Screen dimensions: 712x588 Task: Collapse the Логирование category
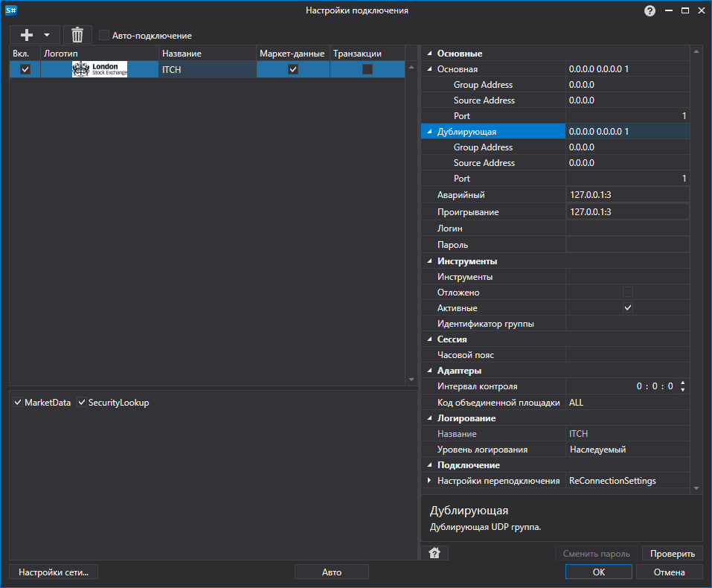coord(429,418)
